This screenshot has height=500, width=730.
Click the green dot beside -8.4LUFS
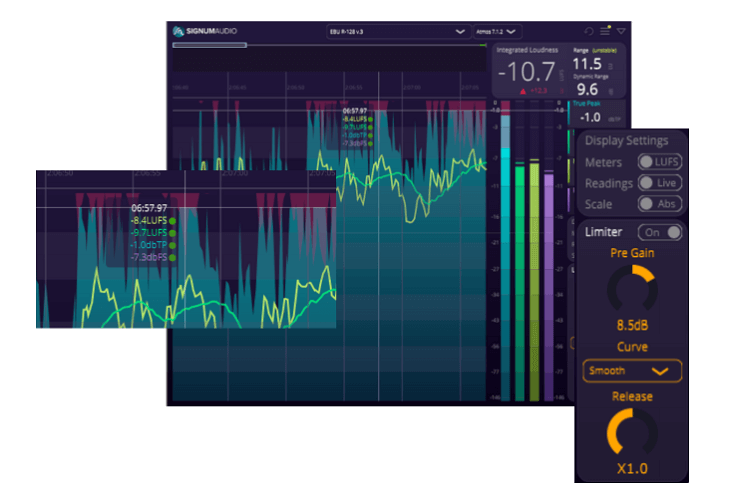coord(173,220)
